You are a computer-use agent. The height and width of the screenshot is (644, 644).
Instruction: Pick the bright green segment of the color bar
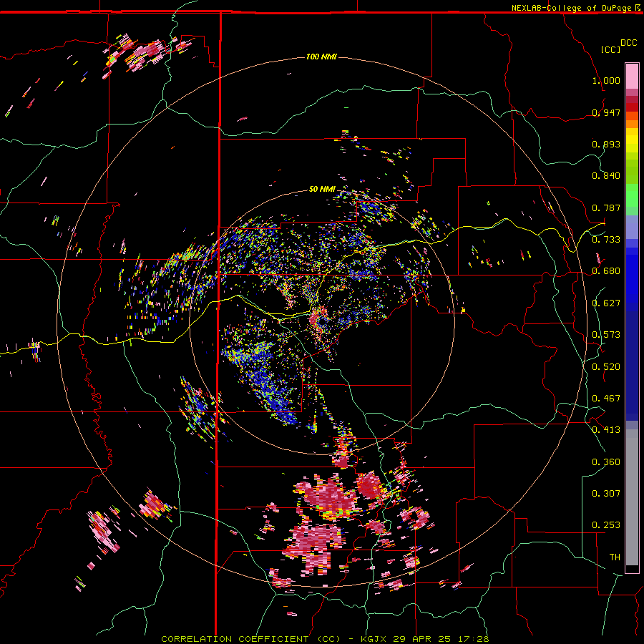(632, 195)
